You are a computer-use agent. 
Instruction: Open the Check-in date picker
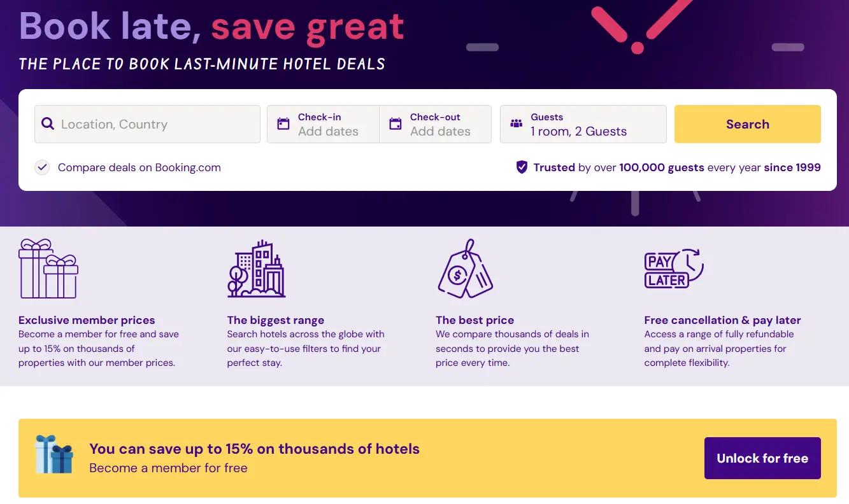[x=328, y=124]
